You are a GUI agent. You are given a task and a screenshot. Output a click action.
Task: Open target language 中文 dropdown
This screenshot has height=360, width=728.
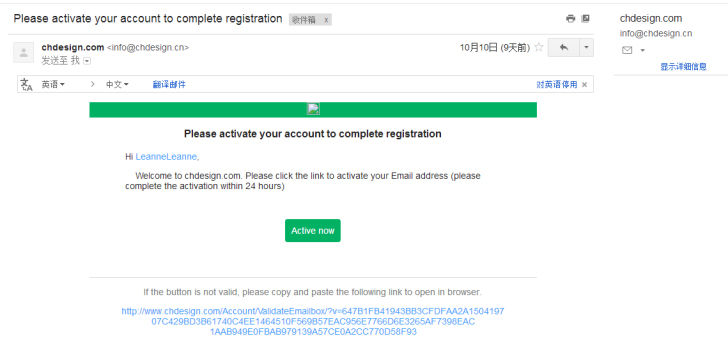pyautogui.click(x=117, y=85)
